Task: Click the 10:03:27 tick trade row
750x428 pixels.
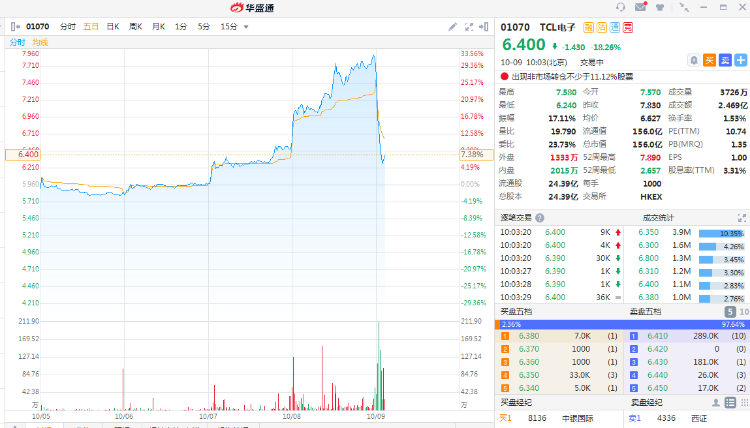Action: point(561,271)
